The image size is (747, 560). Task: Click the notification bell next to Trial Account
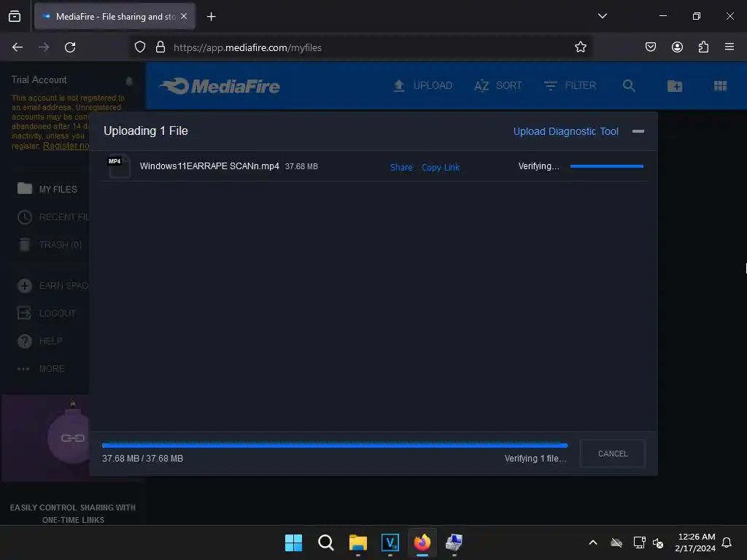[129, 80]
